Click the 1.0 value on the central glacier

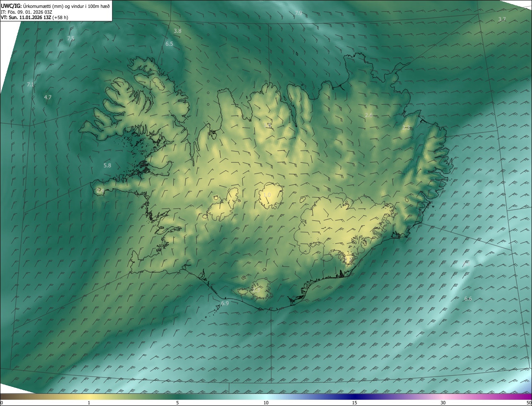click(267, 195)
